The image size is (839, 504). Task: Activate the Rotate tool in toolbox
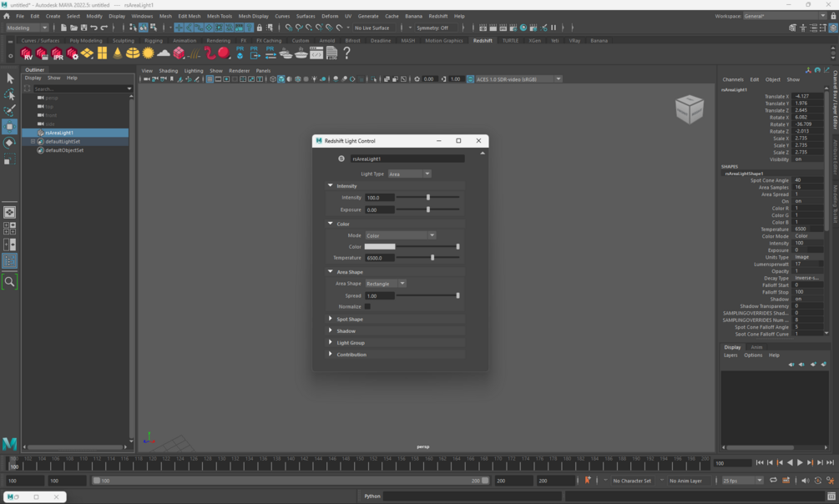click(x=10, y=143)
